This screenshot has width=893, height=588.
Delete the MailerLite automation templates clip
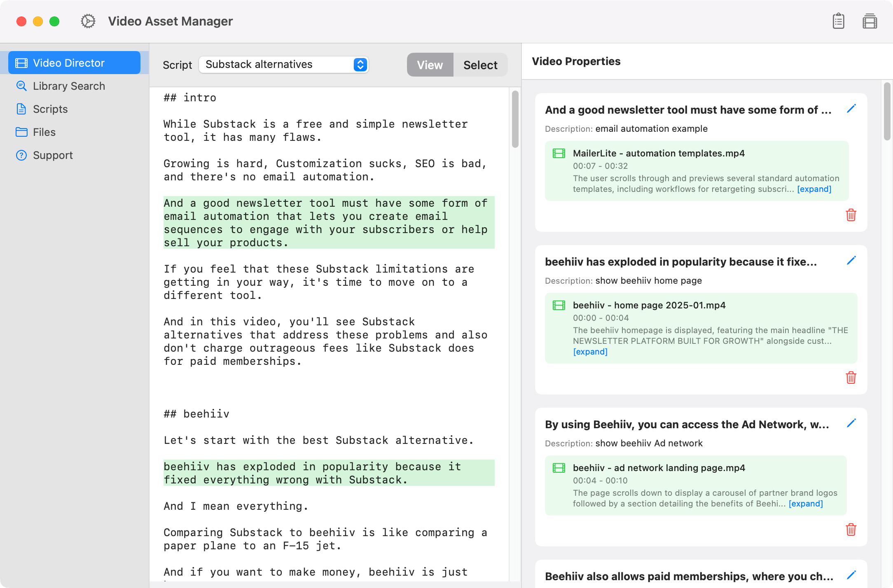851,215
